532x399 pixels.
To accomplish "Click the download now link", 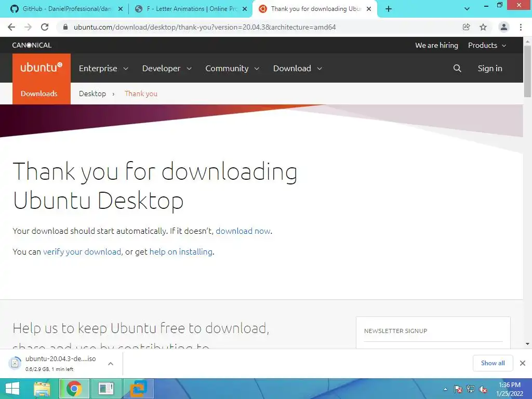I will point(243,231).
